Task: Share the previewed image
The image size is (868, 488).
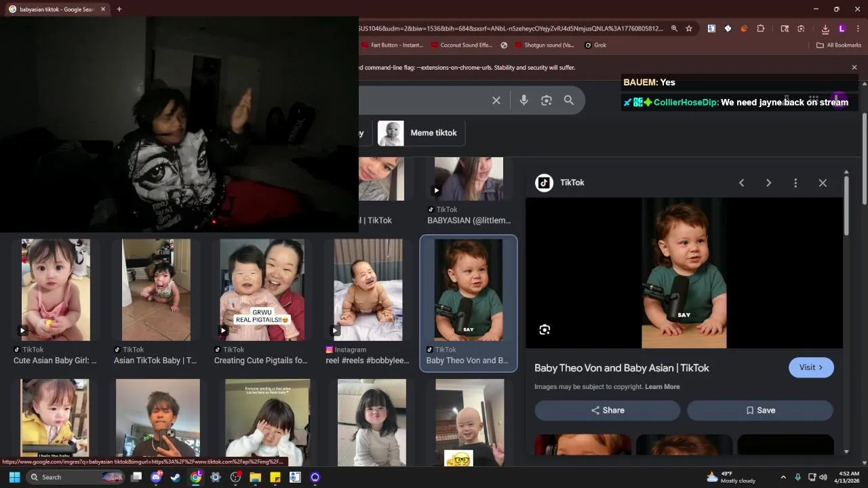Action: [x=608, y=410]
